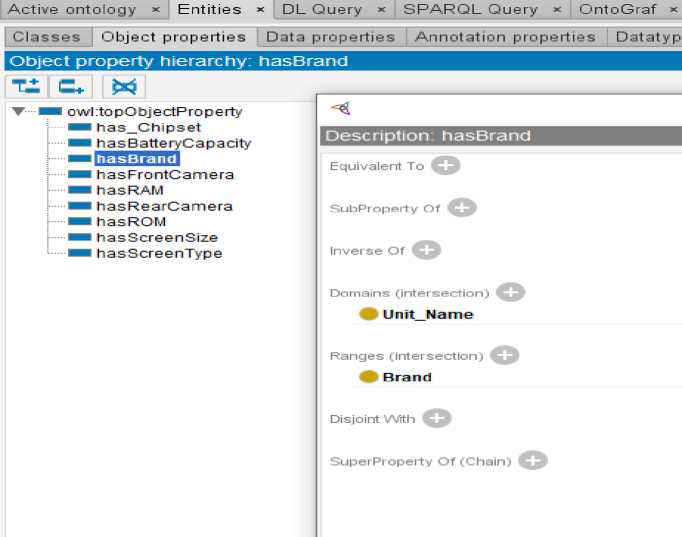Select hasScreenType property
Viewport: 682px width, 537px height.
click(x=159, y=253)
